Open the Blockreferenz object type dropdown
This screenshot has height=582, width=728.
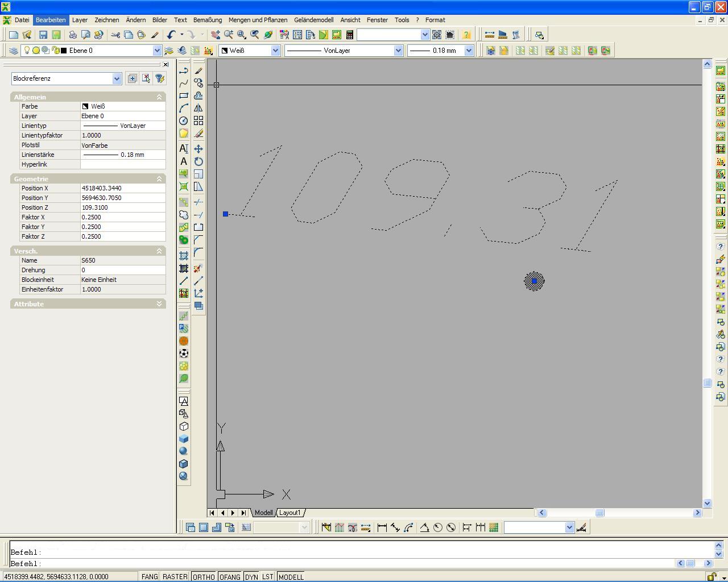[x=117, y=78]
